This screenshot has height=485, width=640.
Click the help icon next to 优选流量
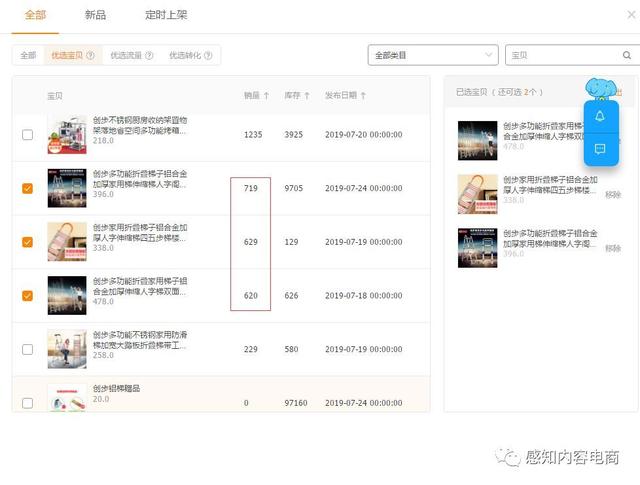(x=149, y=56)
